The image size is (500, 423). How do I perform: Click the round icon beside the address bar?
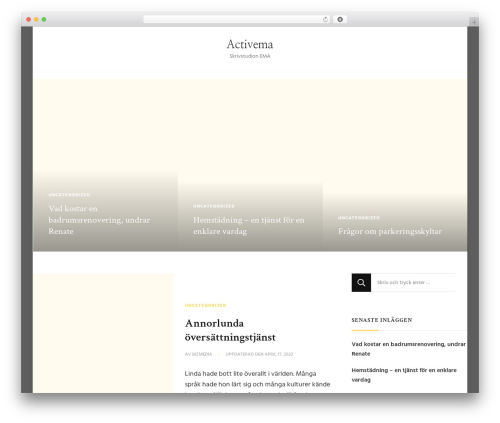(340, 19)
